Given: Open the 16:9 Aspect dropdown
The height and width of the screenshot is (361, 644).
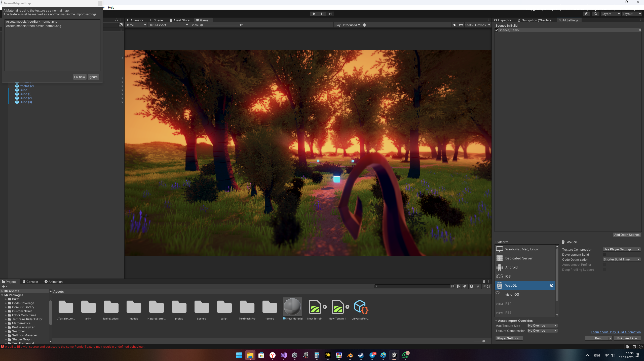Looking at the screenshot, I should click(168, 25).
